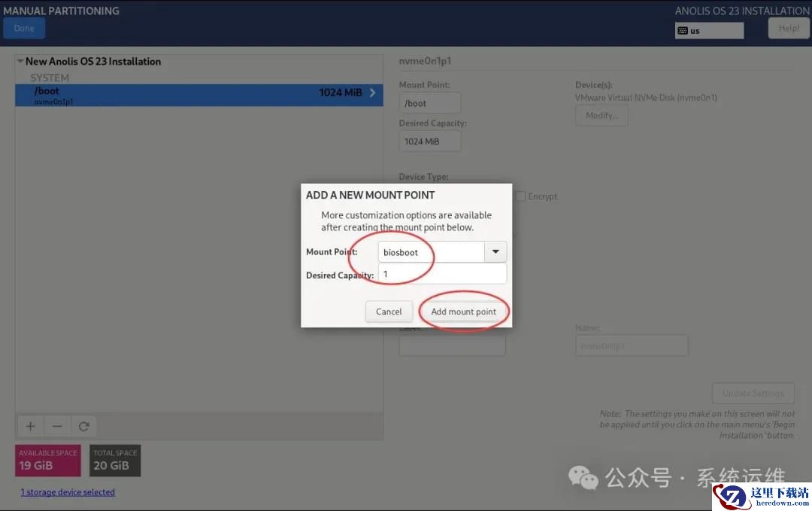This screenshot has height=511, width=812.
Task: Open the 1 storage device selected link
Action: coord(68,492)
